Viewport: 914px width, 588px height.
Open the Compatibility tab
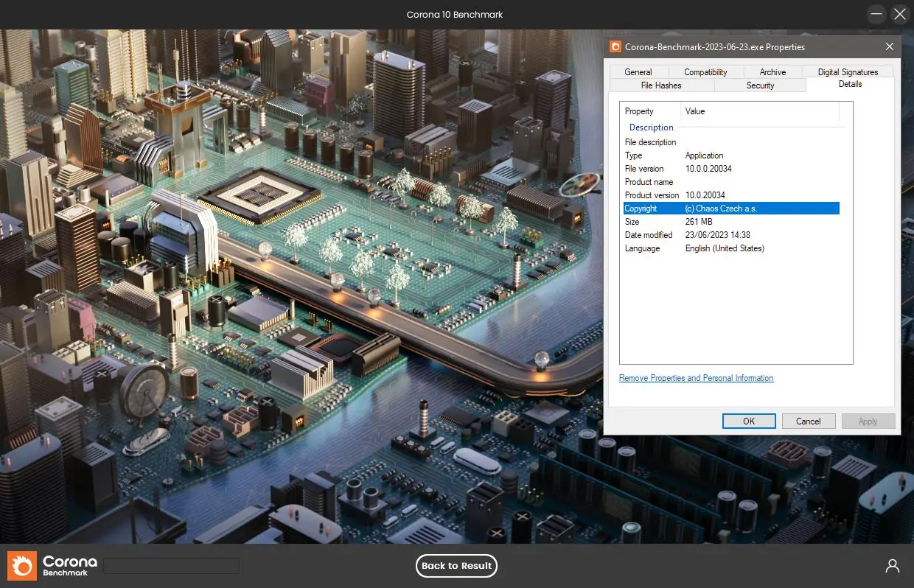(705, 72)
